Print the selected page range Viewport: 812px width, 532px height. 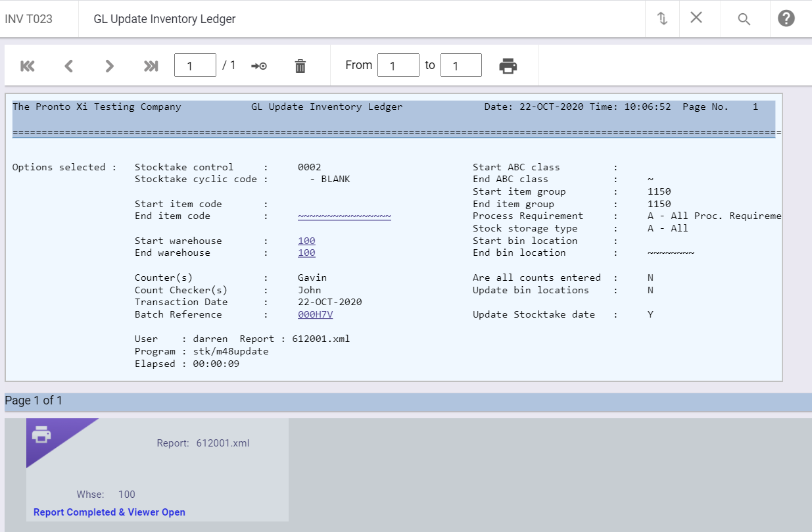[x=508, y=66]
